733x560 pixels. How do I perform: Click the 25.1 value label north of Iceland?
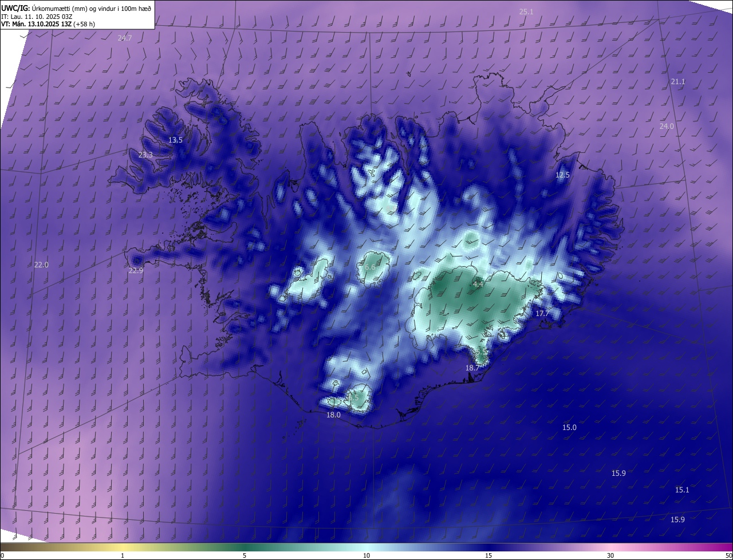tap(526, 11)
